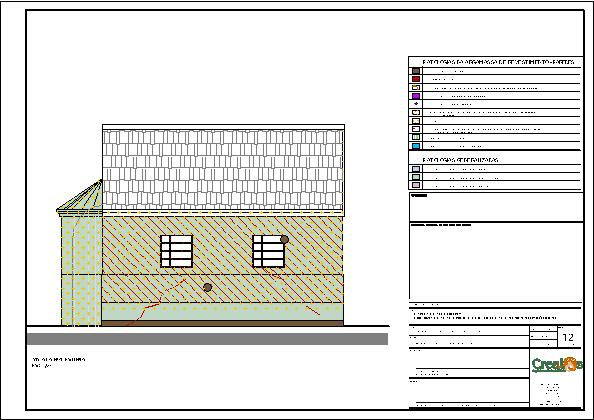This screenshot has width=594, height=420.
Task: Select the purple legend swatch
Action: (416, 96)
